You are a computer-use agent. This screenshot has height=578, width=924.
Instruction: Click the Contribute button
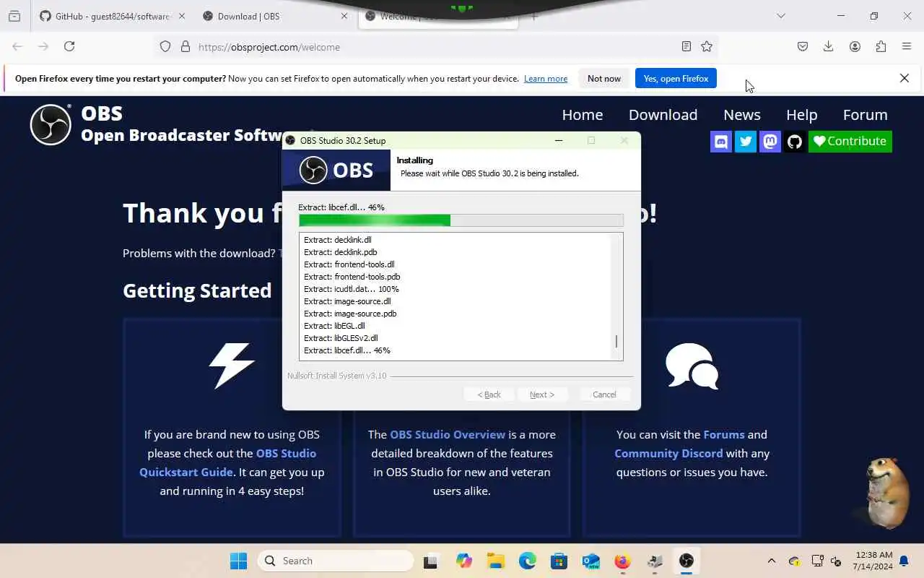tap(850, 142)
